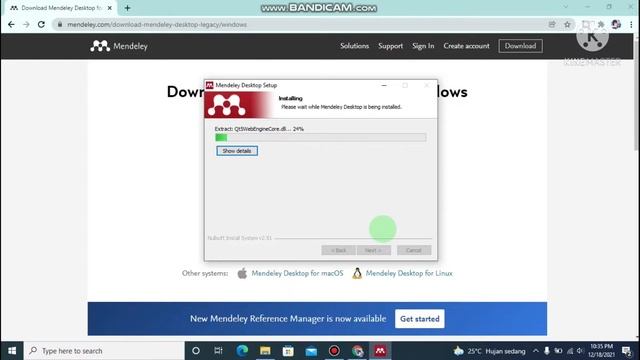Open Microsoft Edge from the taskbar
640x360 pixels.
[242, 351]
